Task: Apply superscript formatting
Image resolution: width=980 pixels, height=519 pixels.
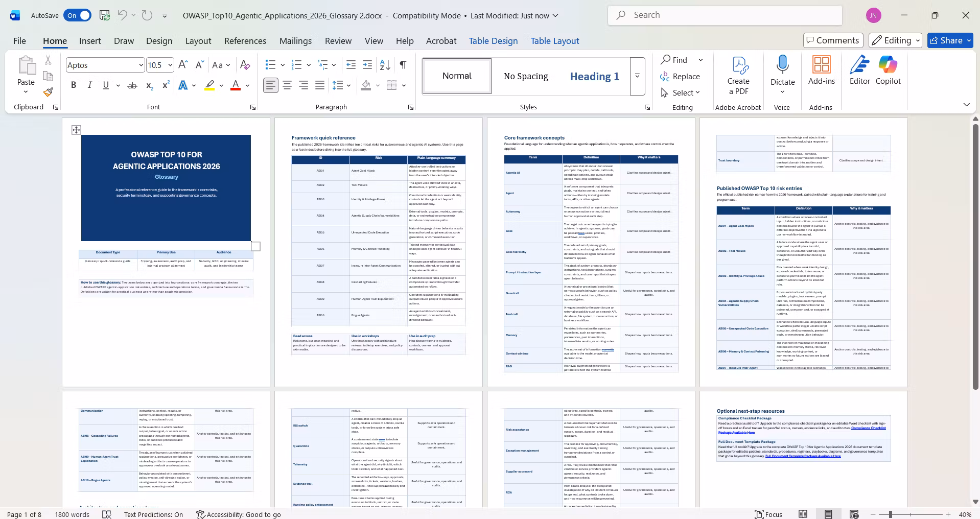Action: tap(166, 85)
